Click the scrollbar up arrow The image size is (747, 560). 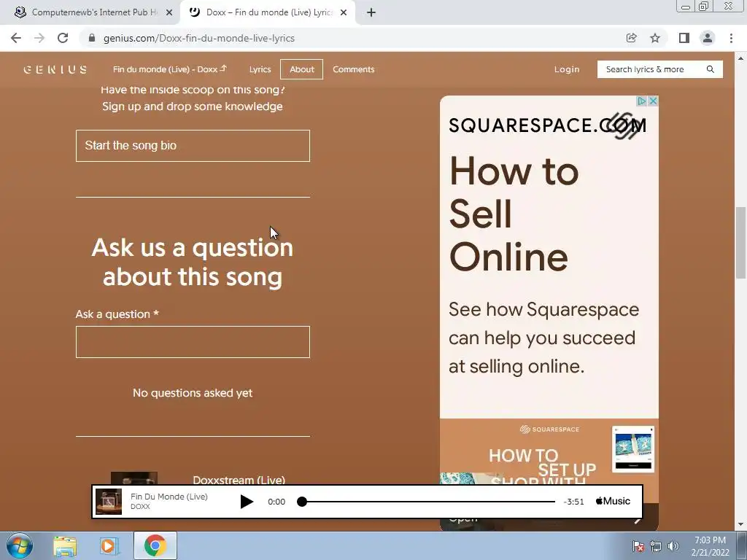click(x=740, y=58)
